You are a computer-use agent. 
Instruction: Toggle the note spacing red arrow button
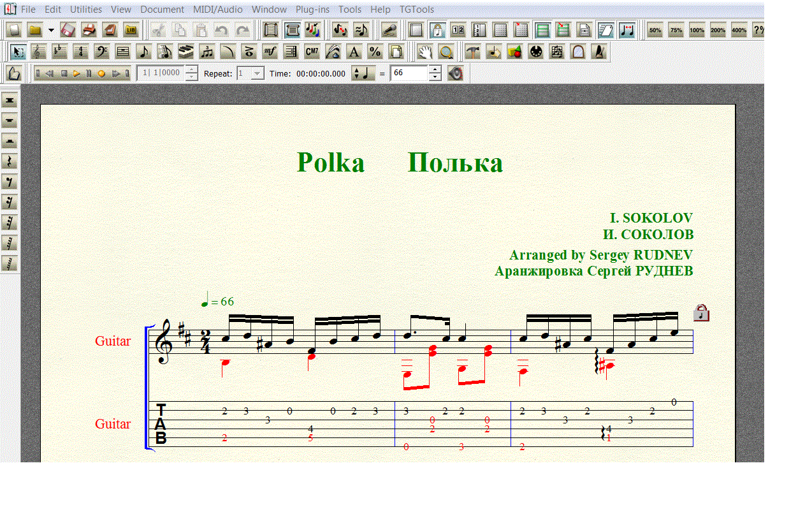628,30
